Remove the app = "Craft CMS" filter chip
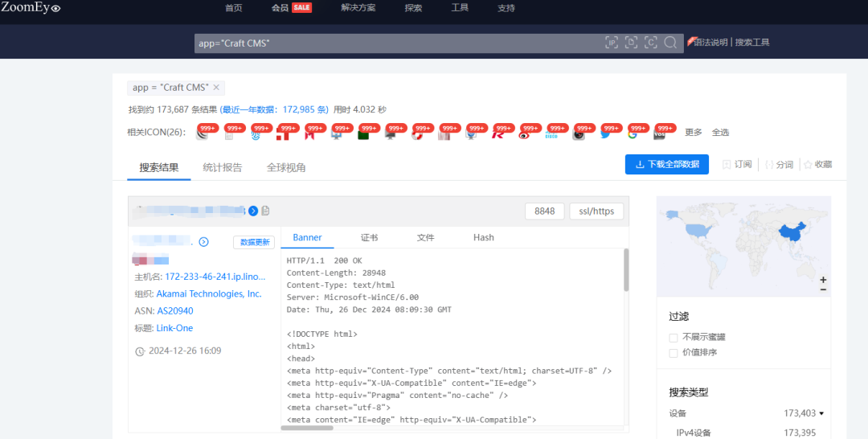The image size is (868, 439). [x=216, y=88]
